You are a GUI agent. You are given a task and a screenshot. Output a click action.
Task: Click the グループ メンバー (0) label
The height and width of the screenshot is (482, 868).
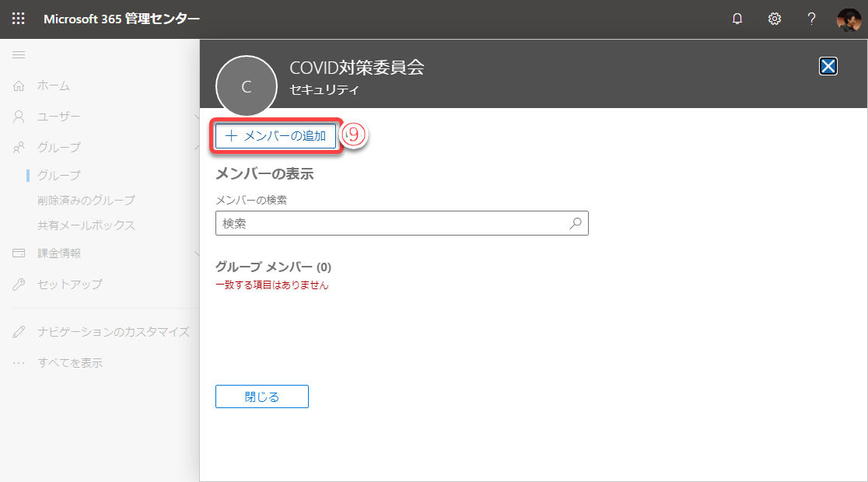tap(274, 267)
